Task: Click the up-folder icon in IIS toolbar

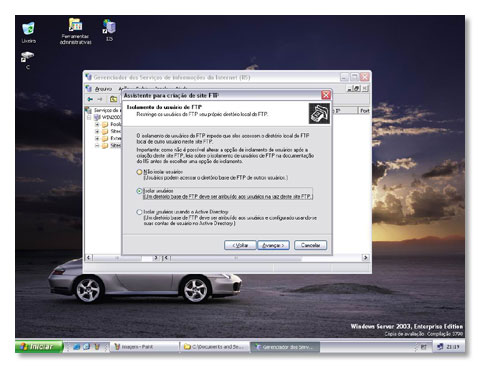Action: pyautogui.click(x=114, y=99)
